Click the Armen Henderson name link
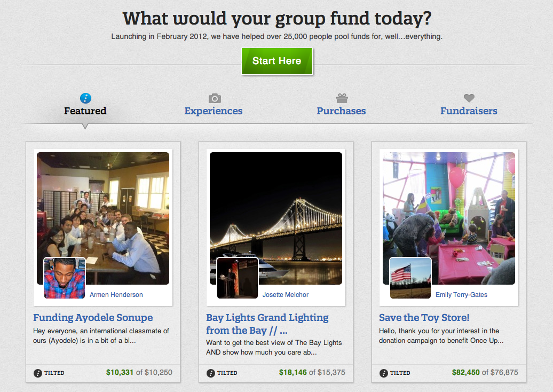Screen dimensions: 553x392 tap(116, 295)
